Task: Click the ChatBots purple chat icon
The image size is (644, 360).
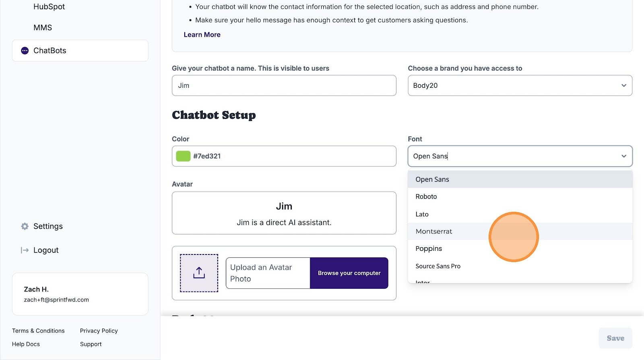Action: [25, 51]
